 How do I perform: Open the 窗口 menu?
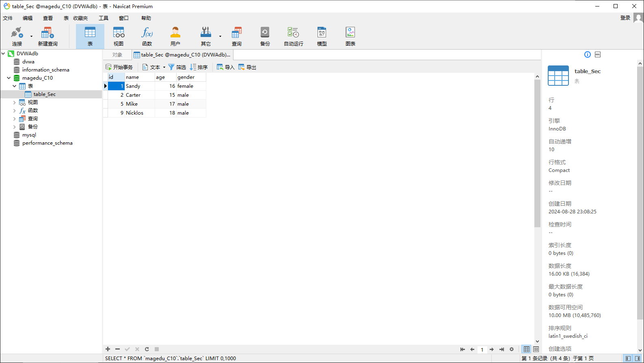pyautogui.click(x=124, y=18)
